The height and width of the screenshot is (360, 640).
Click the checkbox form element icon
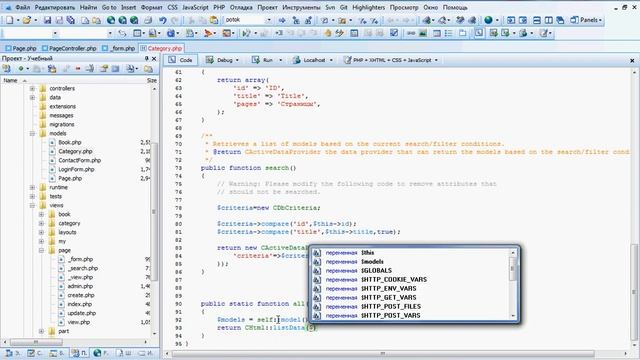(394, 33)
